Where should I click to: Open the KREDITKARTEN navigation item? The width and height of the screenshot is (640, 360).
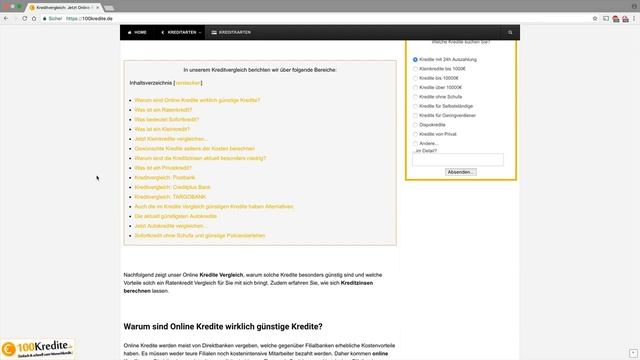[x=231, y=32]
